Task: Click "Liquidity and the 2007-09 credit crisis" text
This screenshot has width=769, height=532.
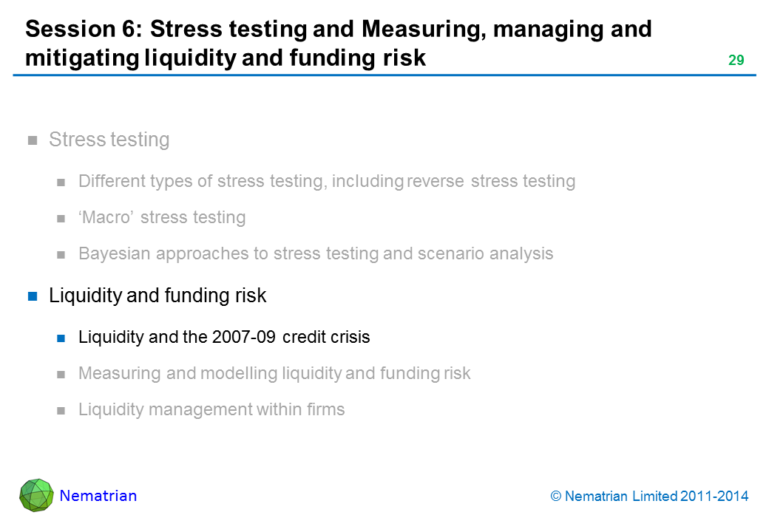Action: pyautogui.click(x=223, y=338)
